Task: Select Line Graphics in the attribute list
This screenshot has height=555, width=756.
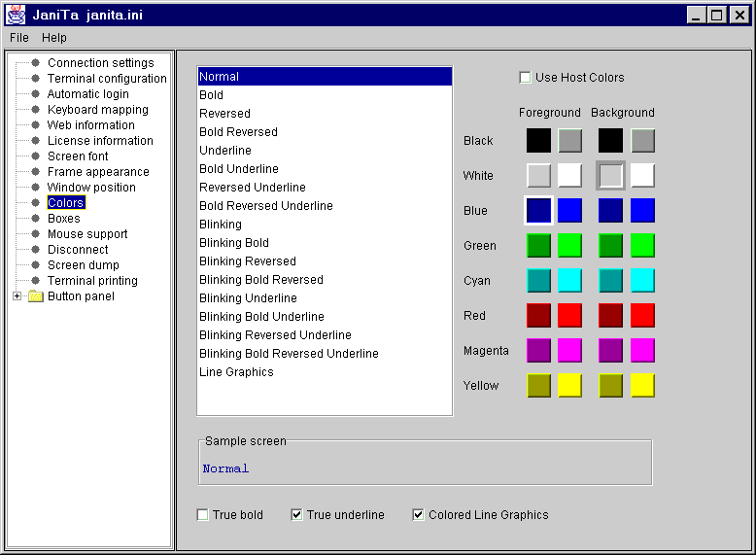Action: pyautogui.click(x=325, y=371)
